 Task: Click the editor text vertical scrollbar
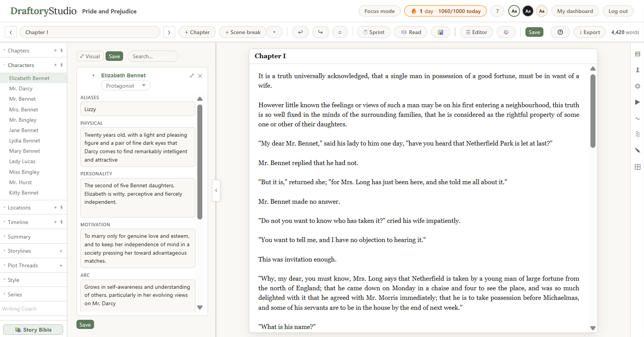click(x=593, y=111)
